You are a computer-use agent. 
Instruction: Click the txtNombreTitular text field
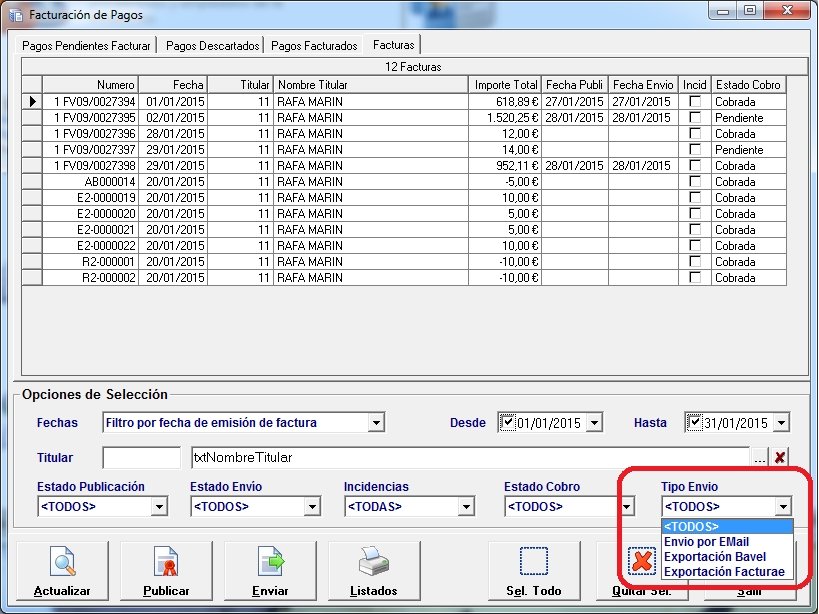[470, 458]
